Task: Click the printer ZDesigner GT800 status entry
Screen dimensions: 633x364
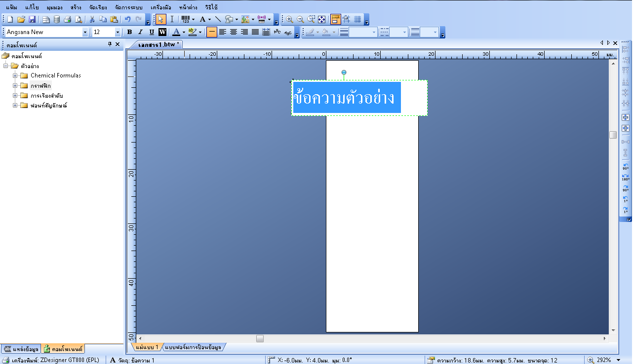Action: click(x=51, y=360)
